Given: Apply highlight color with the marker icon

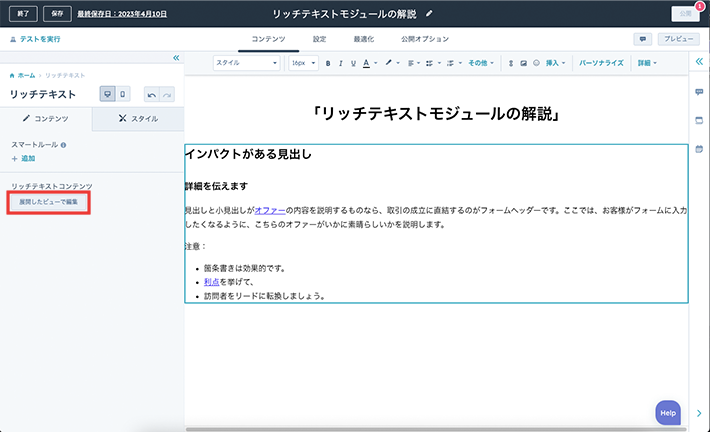Looking at the screenshot, I should click(x=389, y=63).
